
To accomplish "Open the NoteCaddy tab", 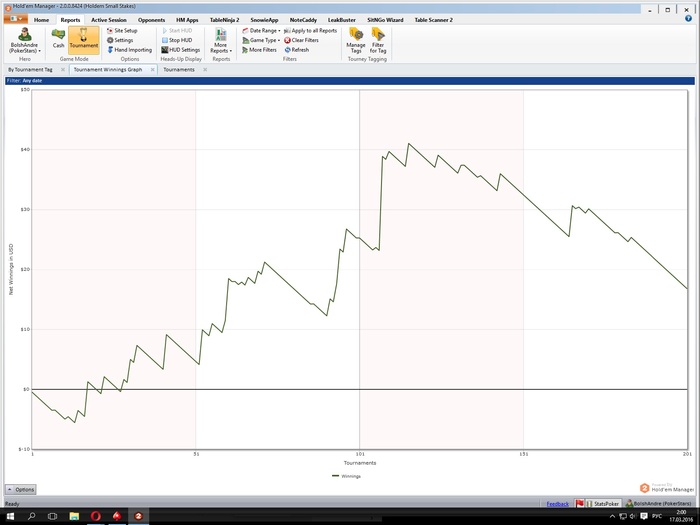I will click(x=303, y=20).
